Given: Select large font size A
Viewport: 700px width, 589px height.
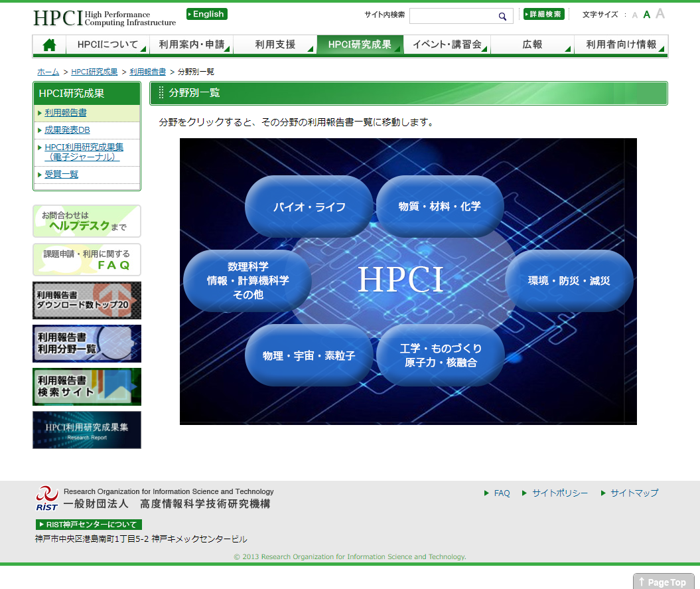Looking at the screenshot, I should (660, 14).
